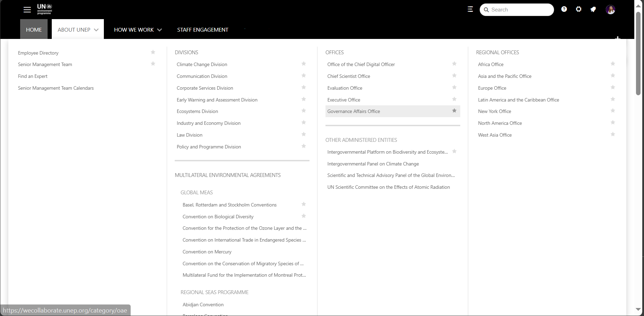Star the North America Office
The image size is (644, 316).
coord(613,122)
